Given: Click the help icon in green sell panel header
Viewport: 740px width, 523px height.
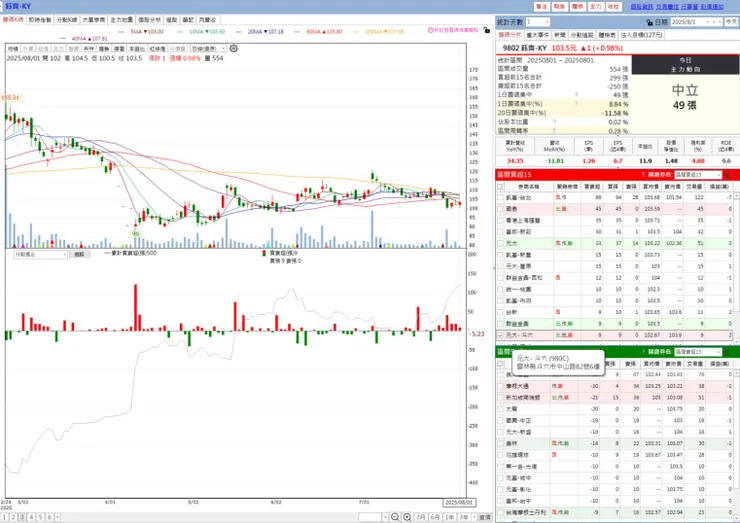Looking at the screenshot, I should (643, 352).
